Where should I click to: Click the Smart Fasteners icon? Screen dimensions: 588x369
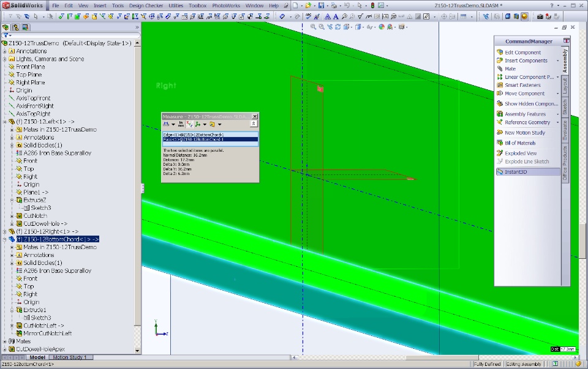[500, 85]
